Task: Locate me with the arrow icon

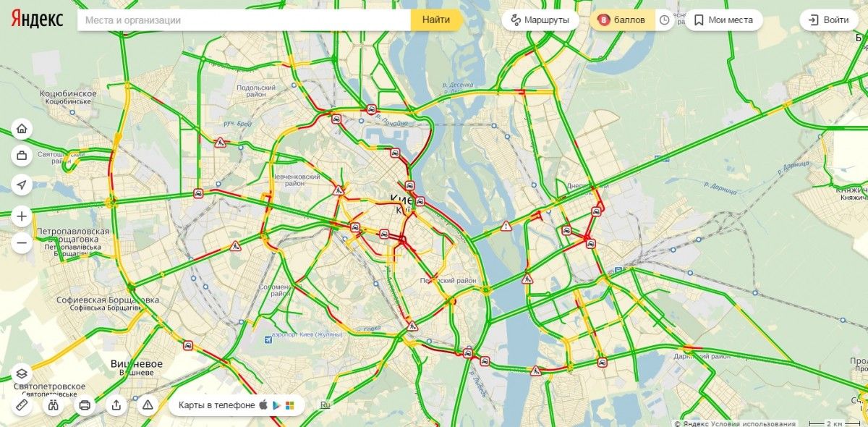Action: pos(22,185)
